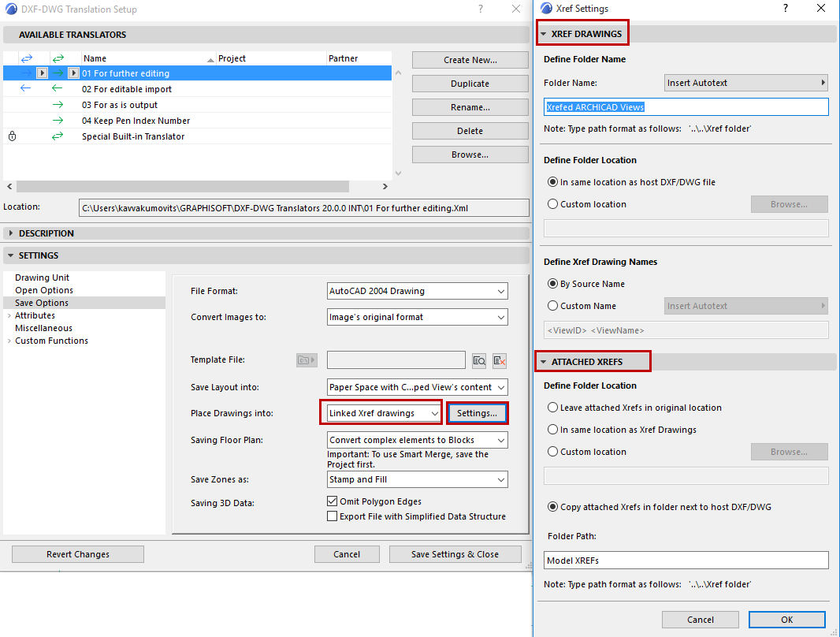The height and width of the screenshot is (637, 840).
Task: Click the translator list horizontal scrollbar
Action: tap(183, 186)
